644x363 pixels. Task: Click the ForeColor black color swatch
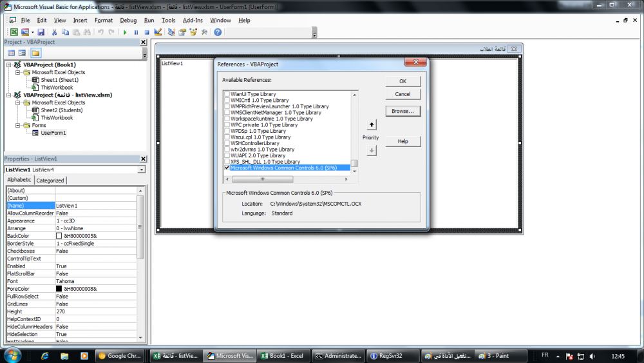59,289
